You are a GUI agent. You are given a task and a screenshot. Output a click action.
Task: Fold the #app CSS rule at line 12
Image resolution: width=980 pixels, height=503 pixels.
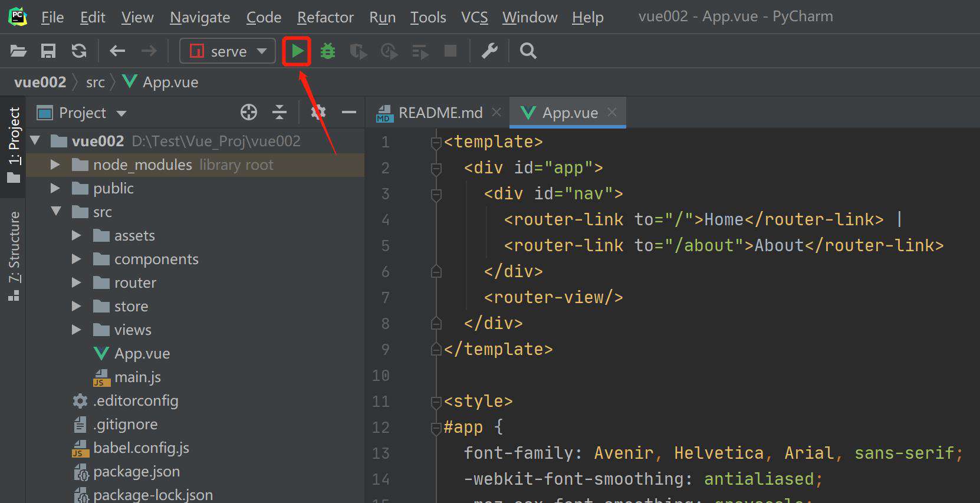point(436,428)
